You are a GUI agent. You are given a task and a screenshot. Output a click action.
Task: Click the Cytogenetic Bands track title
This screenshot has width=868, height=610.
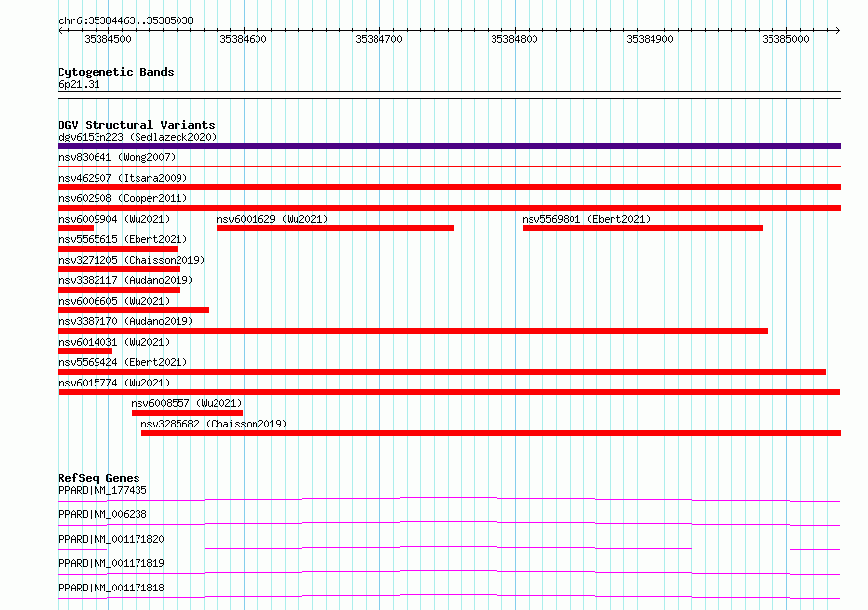116,72
